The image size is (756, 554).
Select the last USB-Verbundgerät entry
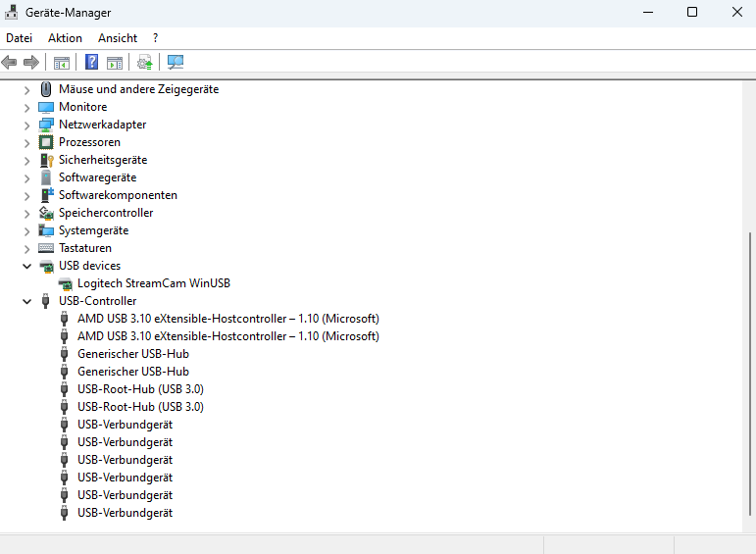(125, 513)
